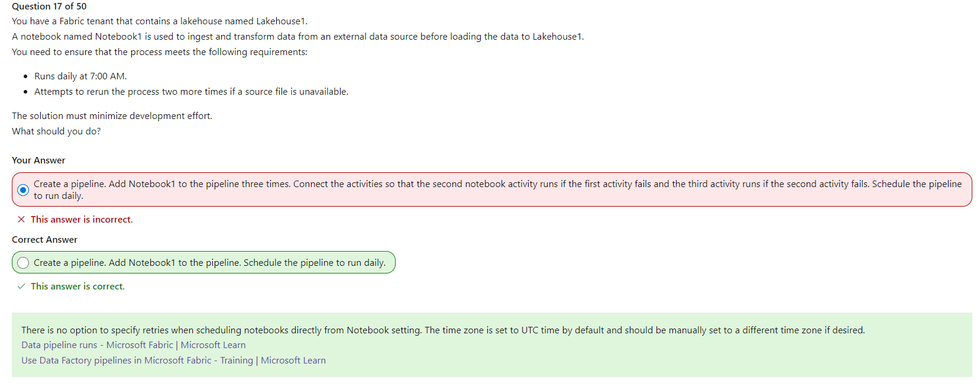Select the radio button under Your Answer
Screen dimensions: 980x386
[x=23, y=190]
